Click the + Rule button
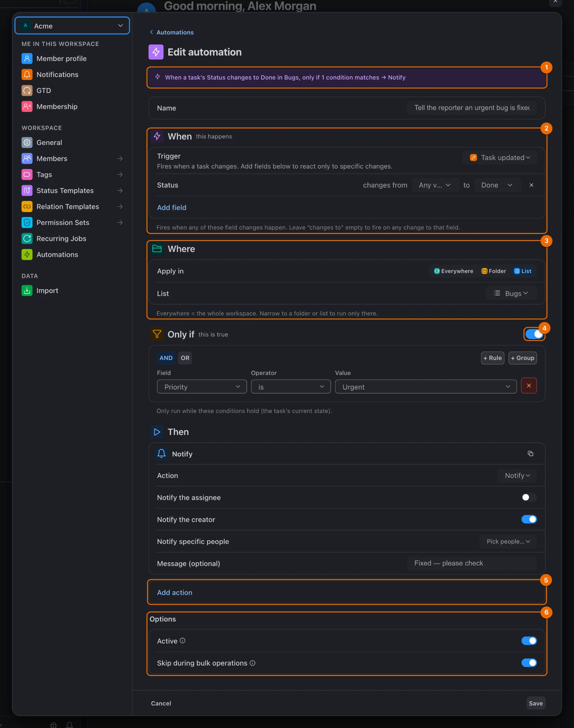Viewport: 574px width, 728px height. pyautogui.click(x=493, y=358)
